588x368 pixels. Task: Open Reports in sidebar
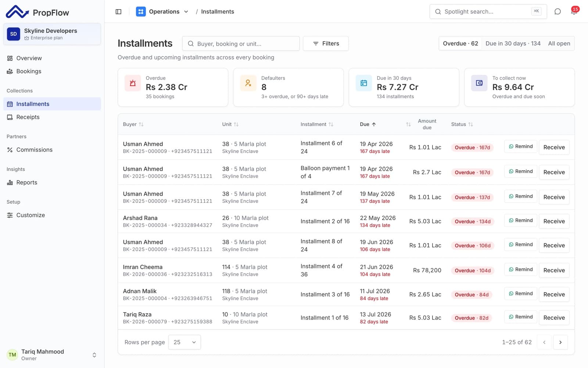(52, 183)
